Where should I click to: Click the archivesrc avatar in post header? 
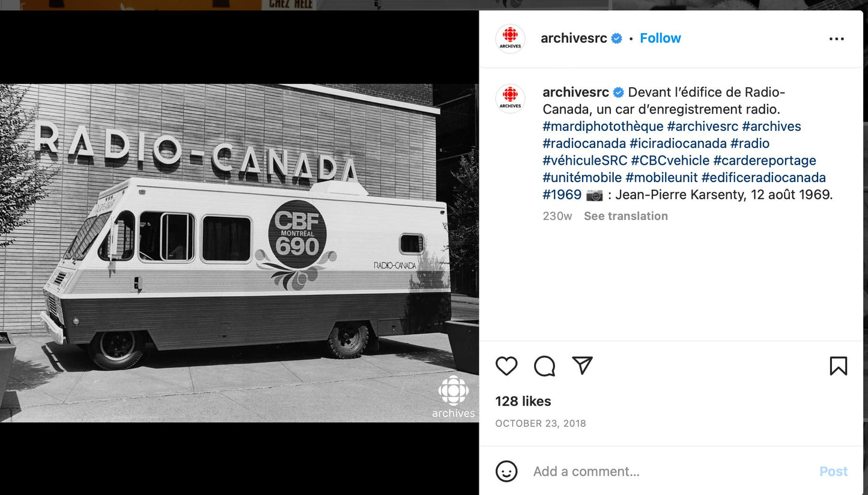point(510,39)
